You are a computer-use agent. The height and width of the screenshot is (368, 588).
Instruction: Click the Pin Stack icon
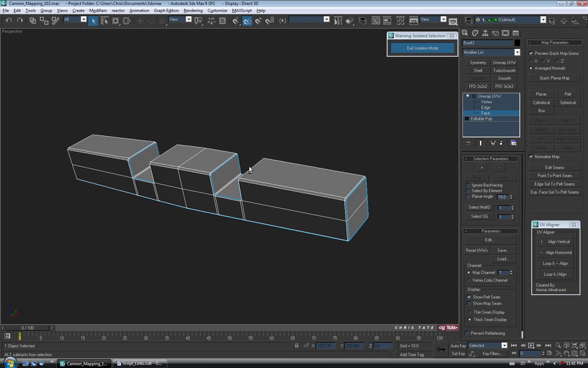tap(468, 143)
